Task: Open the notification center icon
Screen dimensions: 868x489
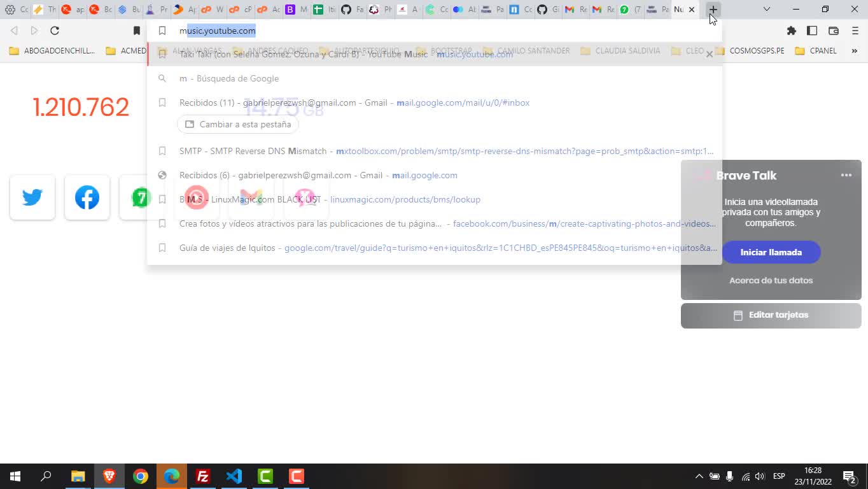Action: pos(849,476)
